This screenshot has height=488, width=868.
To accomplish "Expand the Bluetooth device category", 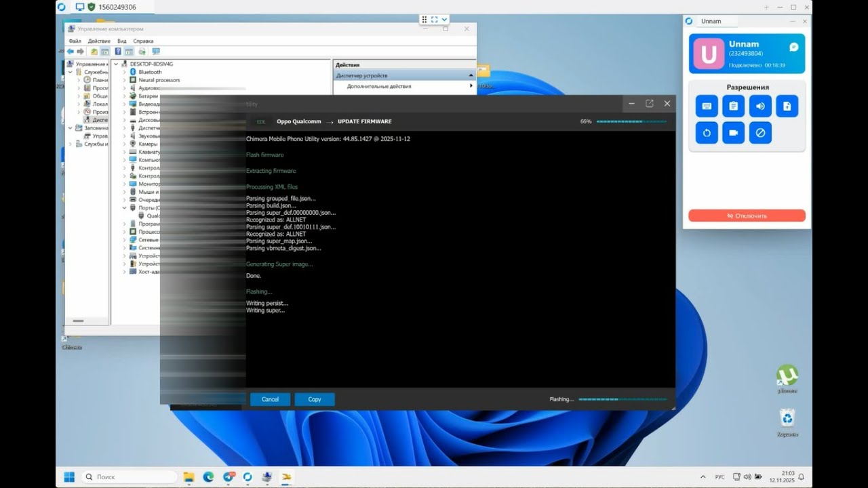I will coord(124,72).
